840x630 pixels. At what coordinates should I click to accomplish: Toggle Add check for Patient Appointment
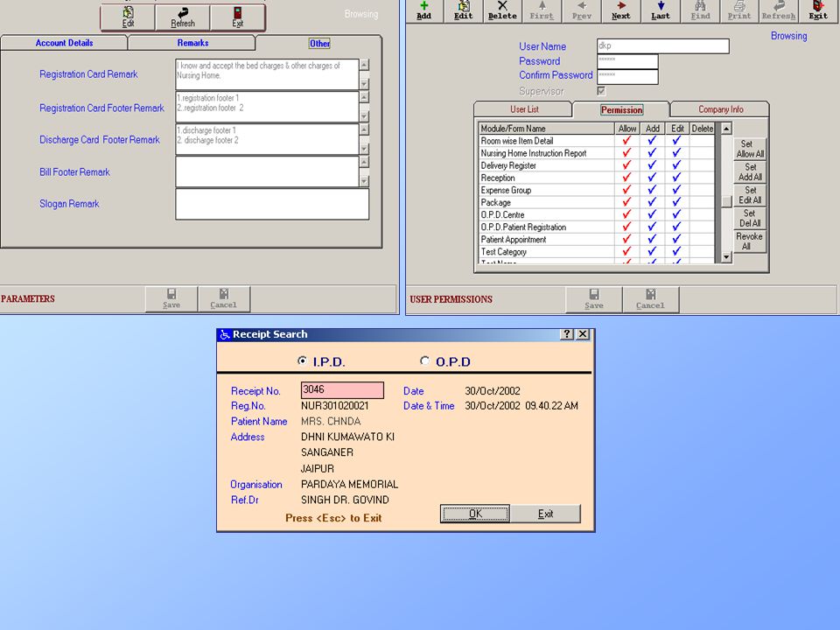[652, 239]
